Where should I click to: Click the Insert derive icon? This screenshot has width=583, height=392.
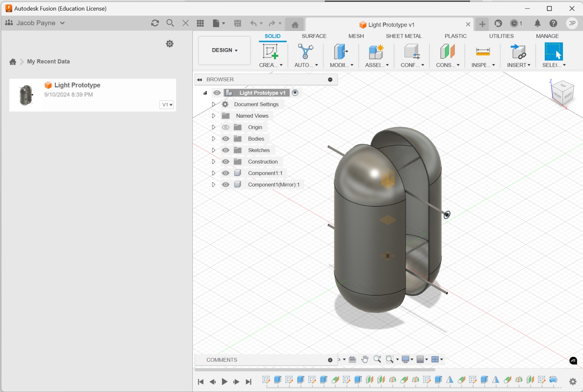[x=518, y=52]
